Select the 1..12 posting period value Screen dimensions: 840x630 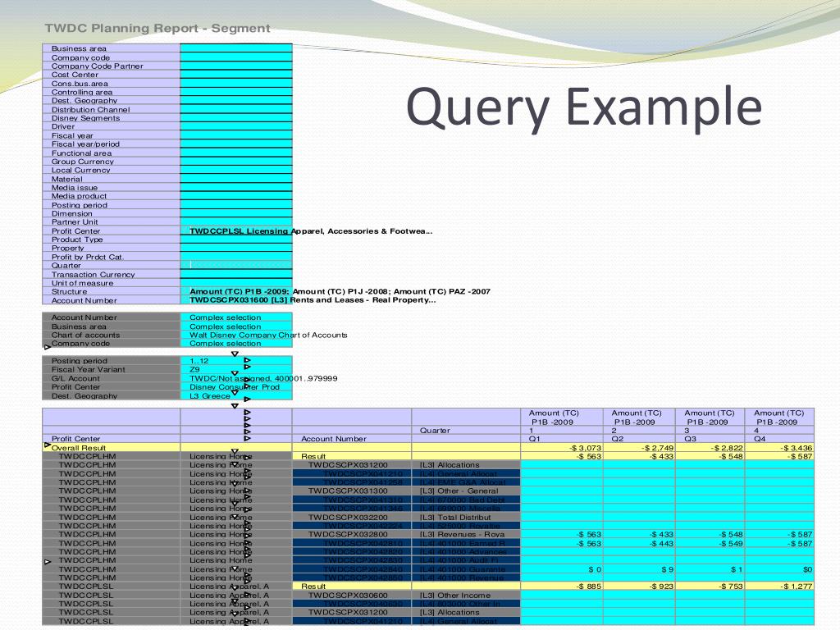tap(199, 361)
